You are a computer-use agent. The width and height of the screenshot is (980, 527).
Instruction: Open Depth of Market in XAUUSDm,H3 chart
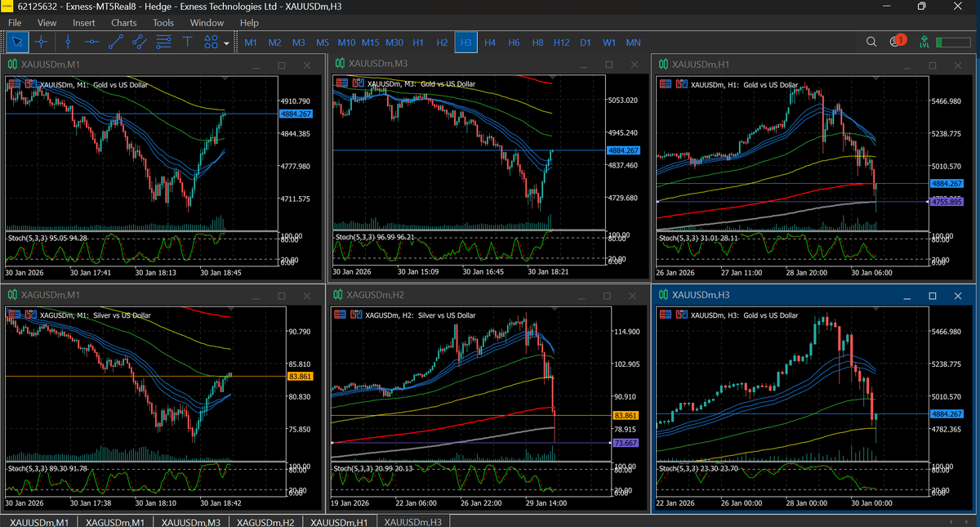pyautogui.click(x=665, y=315)
